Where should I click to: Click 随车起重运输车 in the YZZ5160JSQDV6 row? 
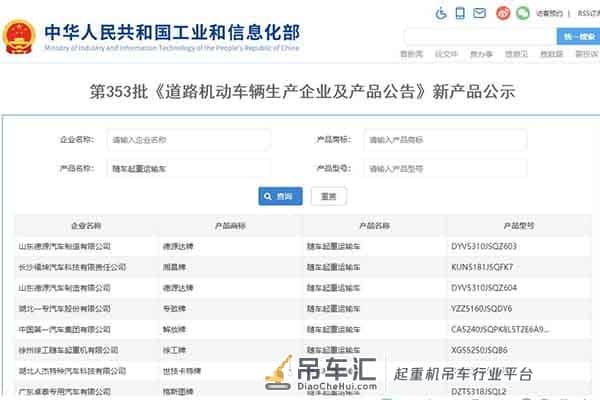point(333,309)
